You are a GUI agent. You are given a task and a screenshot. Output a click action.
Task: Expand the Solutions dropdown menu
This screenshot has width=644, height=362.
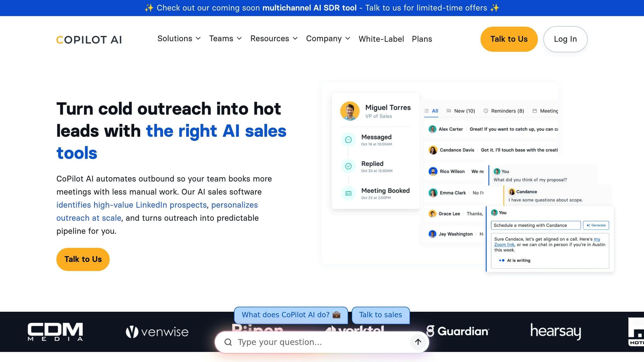[179, 39]
